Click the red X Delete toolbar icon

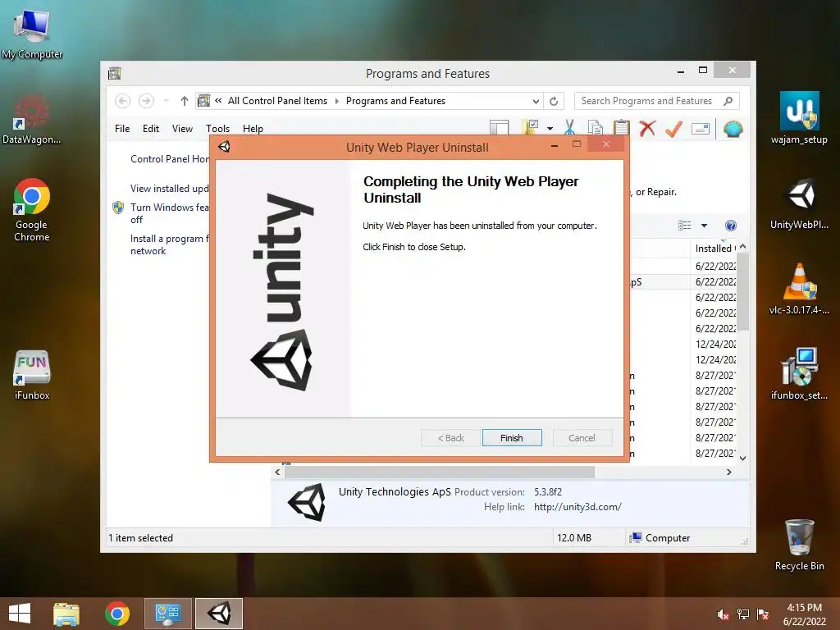click(647, 129)
